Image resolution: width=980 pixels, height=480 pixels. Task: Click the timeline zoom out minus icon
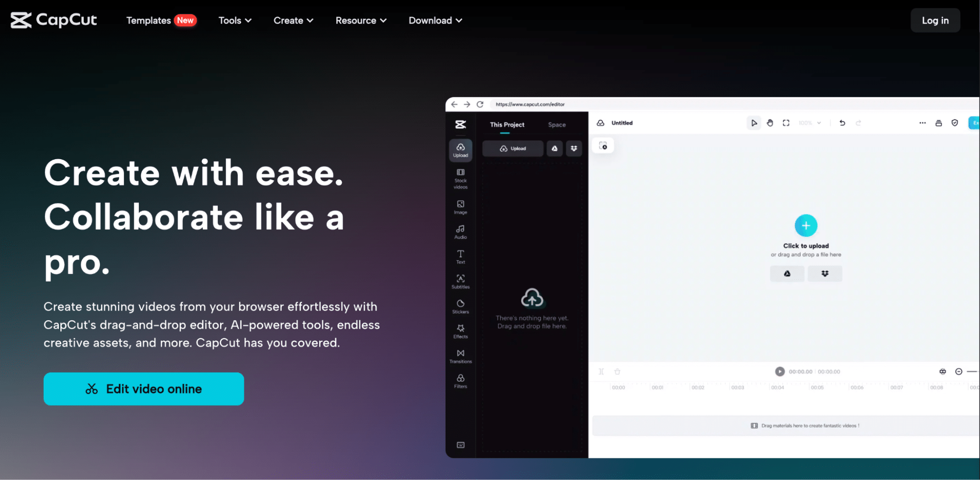pos(959,372)
